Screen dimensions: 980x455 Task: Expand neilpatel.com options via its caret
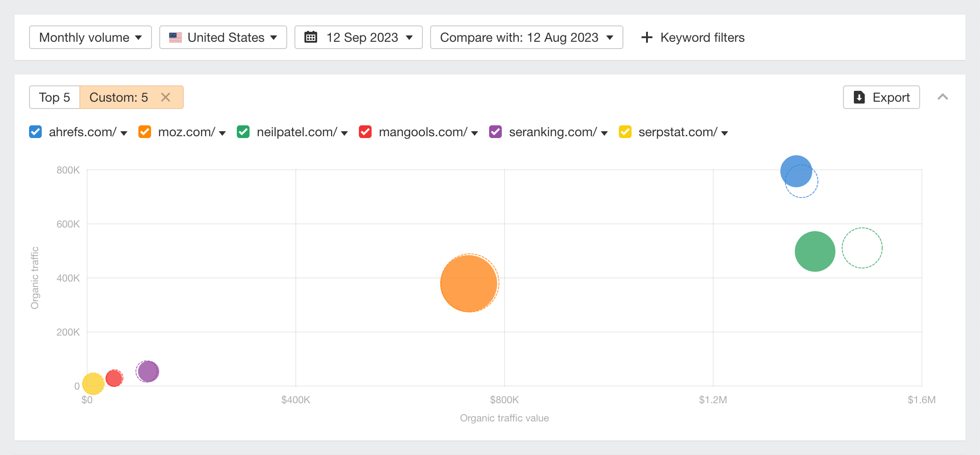pos(344,133)
